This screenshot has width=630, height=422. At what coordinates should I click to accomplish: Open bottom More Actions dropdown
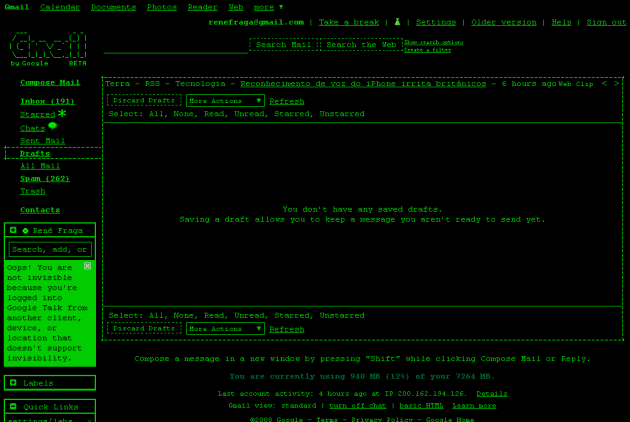coord(225,329)
